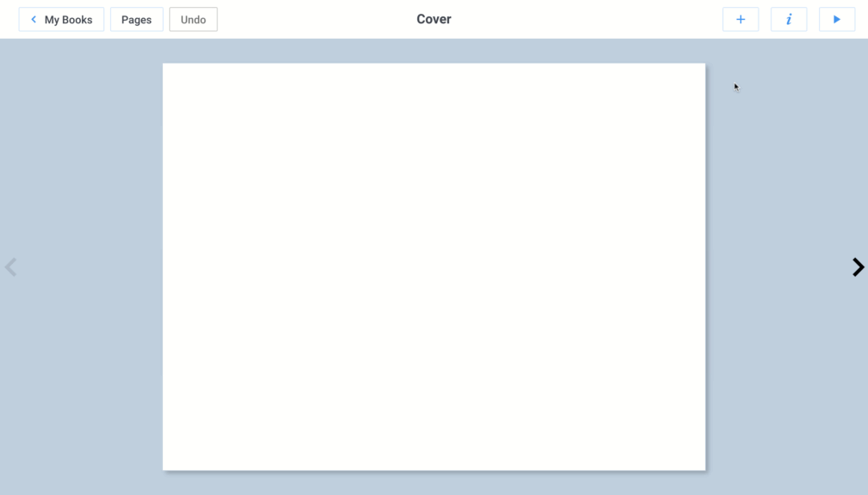Preview the book using the blue triangle
Viewport: 868px width, 495px height.
pyautogui.click(x=836, y=19)
